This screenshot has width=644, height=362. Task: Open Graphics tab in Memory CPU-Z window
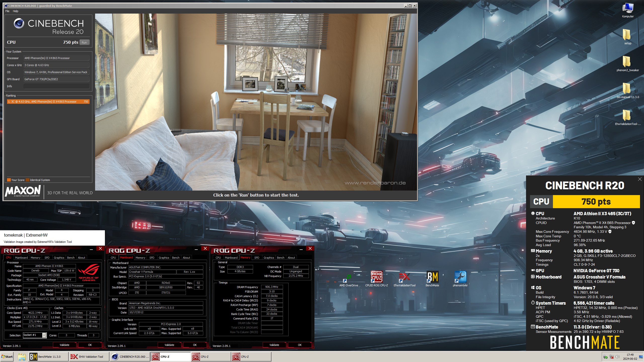click(269, 258)
